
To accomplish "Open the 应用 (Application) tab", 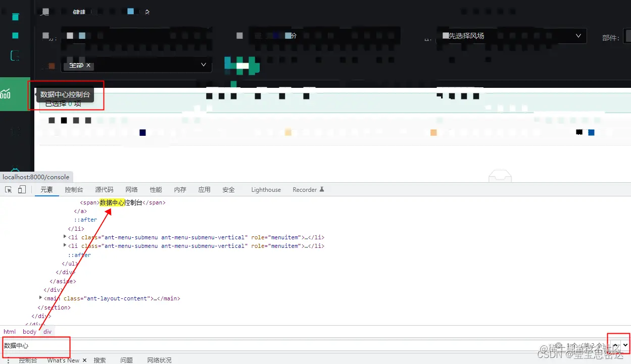I will 204,190.
